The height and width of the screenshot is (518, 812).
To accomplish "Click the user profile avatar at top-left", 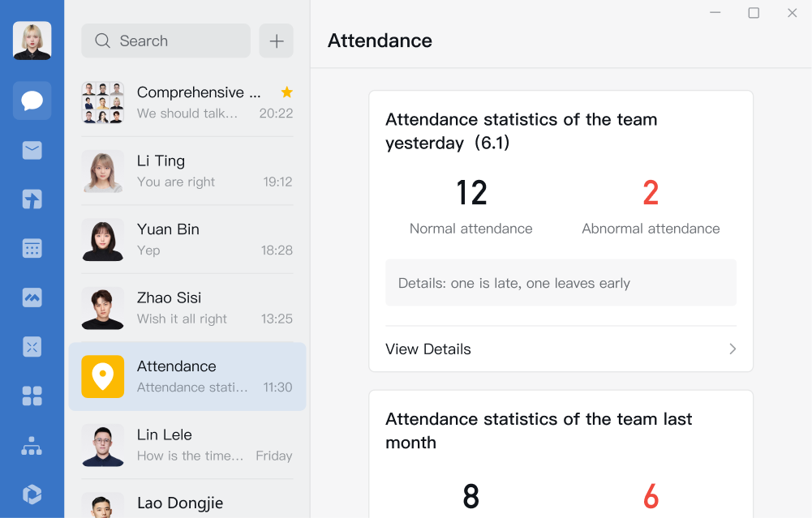I will pos(32,41).
